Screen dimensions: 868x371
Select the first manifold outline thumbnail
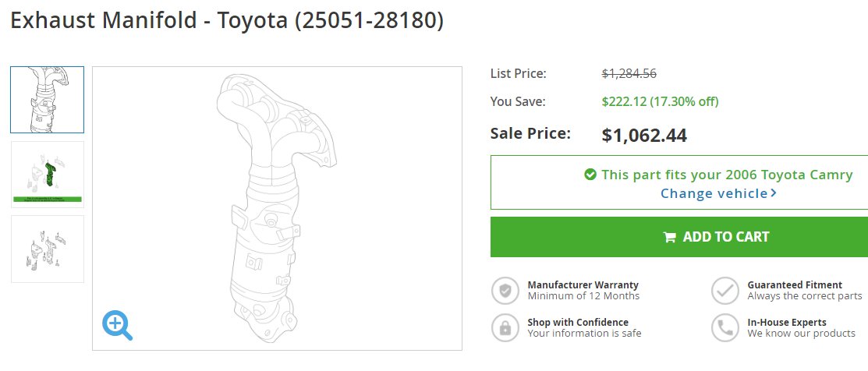pos(47,100)
